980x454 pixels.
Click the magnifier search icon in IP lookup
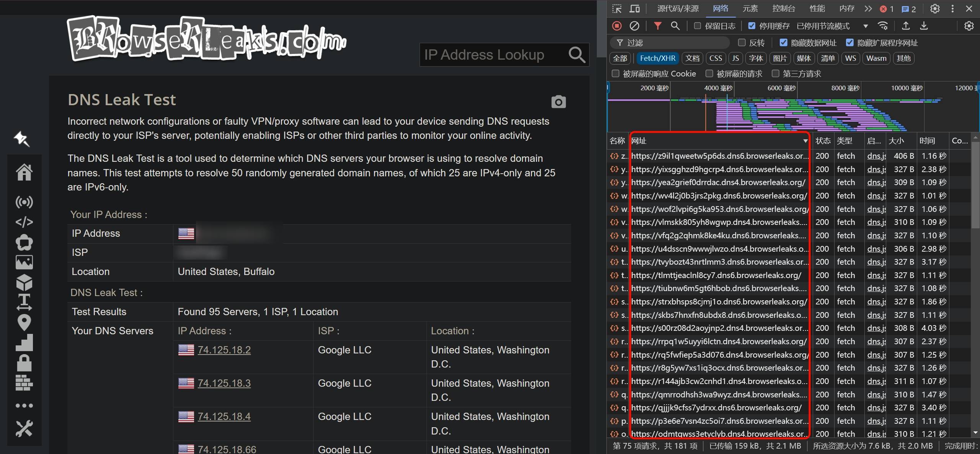pyautogui.click(x=577, y=55)
